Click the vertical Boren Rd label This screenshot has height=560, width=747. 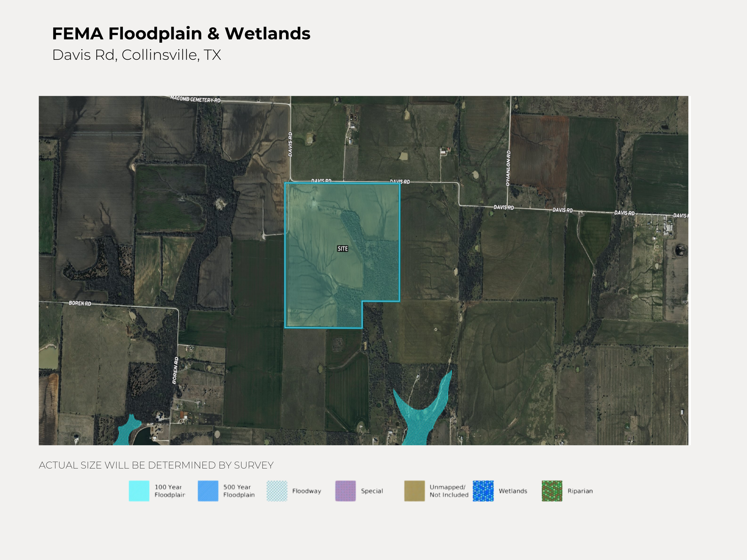pyautogui.click(x=175, y=370)
